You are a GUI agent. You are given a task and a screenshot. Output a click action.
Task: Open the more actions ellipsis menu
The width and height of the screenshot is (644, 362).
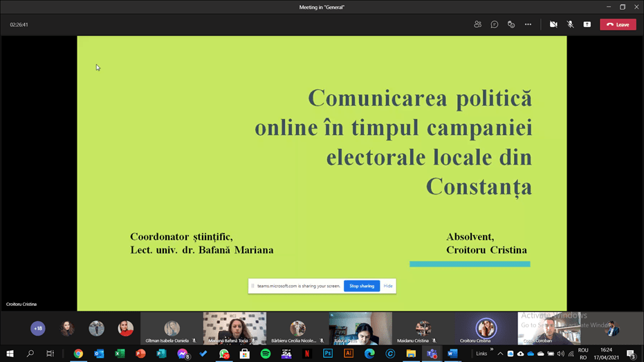click(x=528, y=24)
